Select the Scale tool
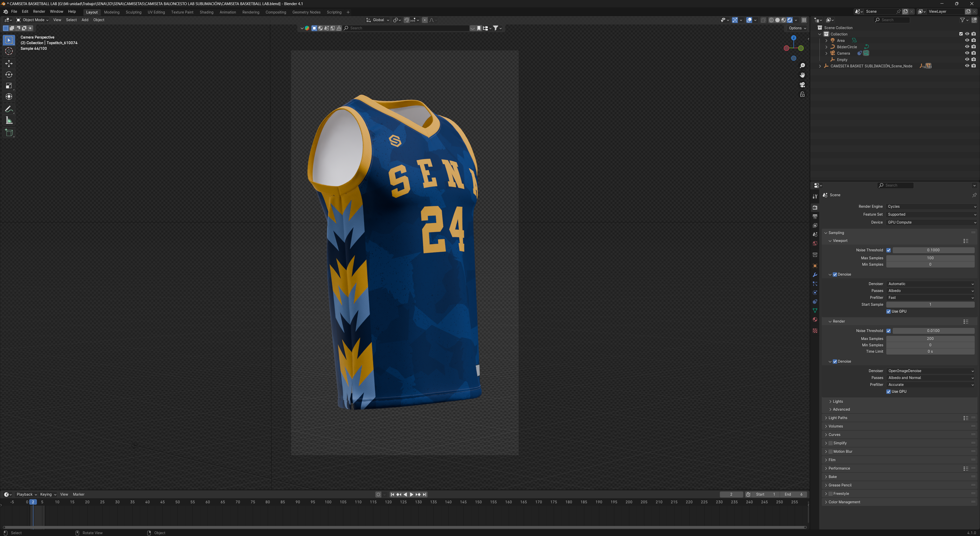The height and width of the screenshot is (536, 980). (9, 86)
